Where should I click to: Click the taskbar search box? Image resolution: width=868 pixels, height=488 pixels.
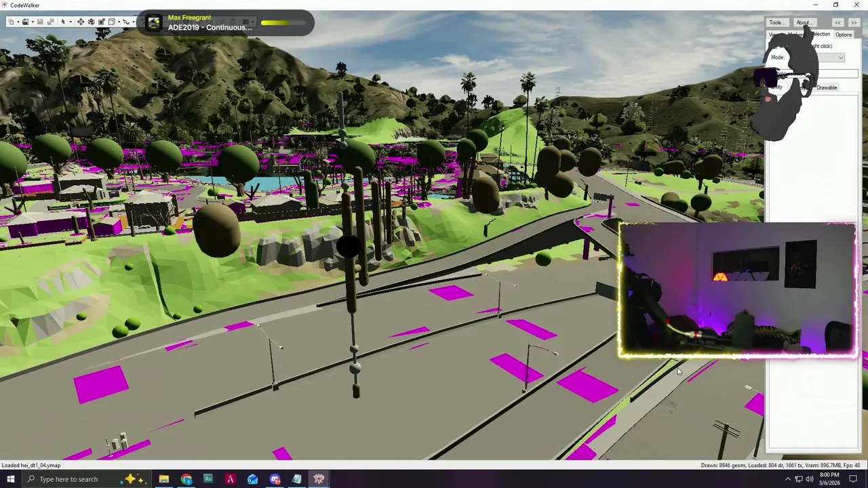[x=86, y=479]
